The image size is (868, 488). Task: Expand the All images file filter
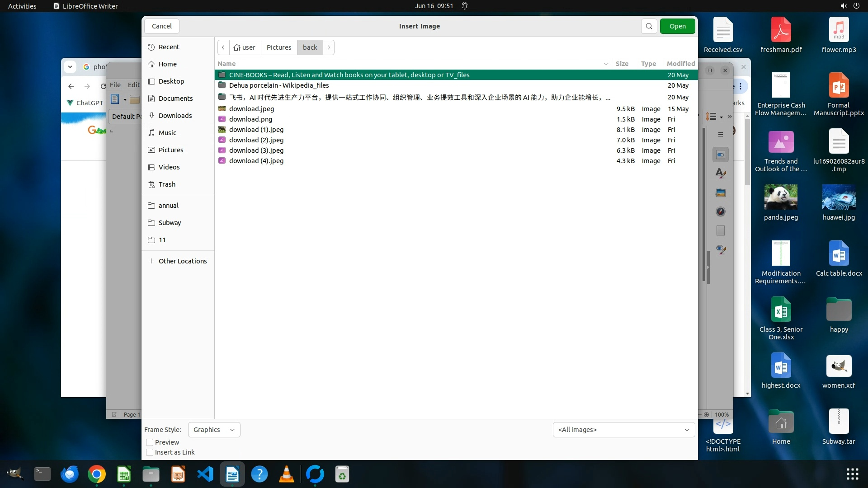(623, 430)
